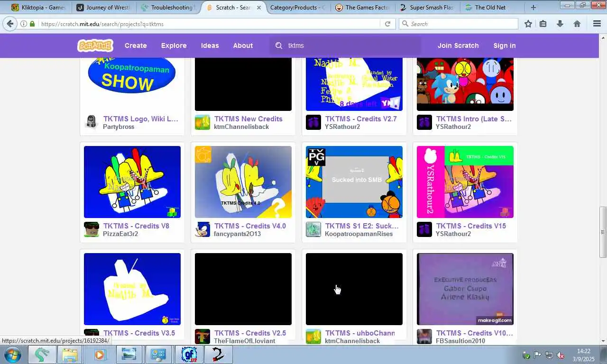Click Partybross user avatar
The width and height of the screenshot is (607, 364).
point(92,122)
